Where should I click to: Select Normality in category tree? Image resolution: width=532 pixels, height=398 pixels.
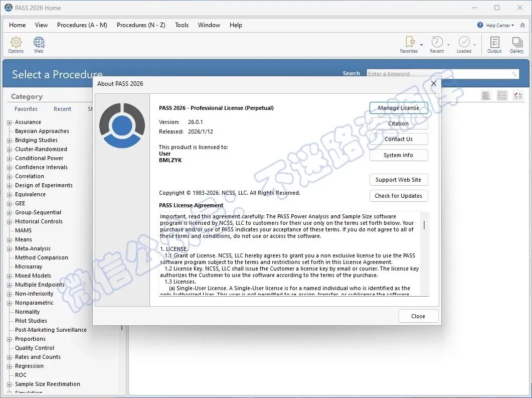(x=27, y=312)
